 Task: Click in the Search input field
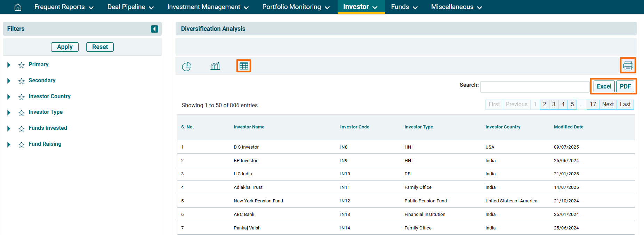[534, 87]
